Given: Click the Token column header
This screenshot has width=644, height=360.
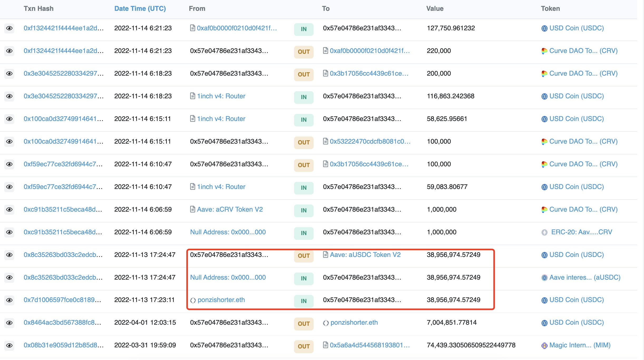Looking at the screenshot, I should click(550, 8).
